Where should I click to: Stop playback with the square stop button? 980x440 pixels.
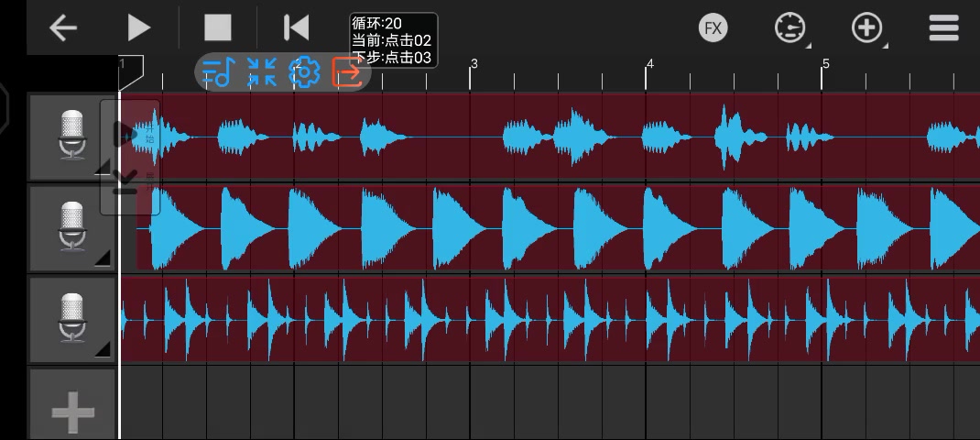click(x=218, y=27)
